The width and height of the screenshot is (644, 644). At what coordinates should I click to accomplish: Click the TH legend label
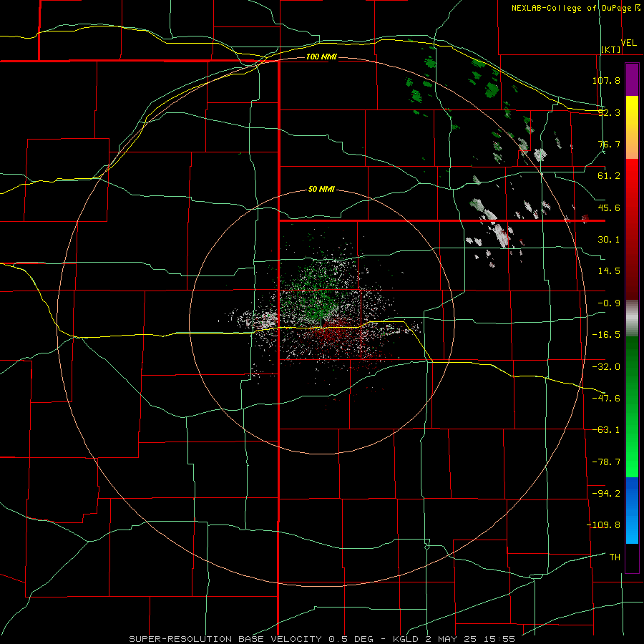615,557
